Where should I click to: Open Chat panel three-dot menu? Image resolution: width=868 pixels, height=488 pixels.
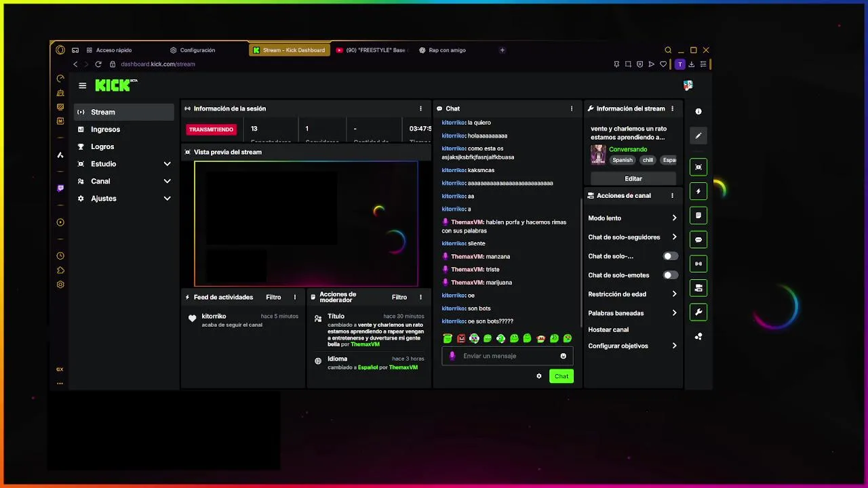572,108
